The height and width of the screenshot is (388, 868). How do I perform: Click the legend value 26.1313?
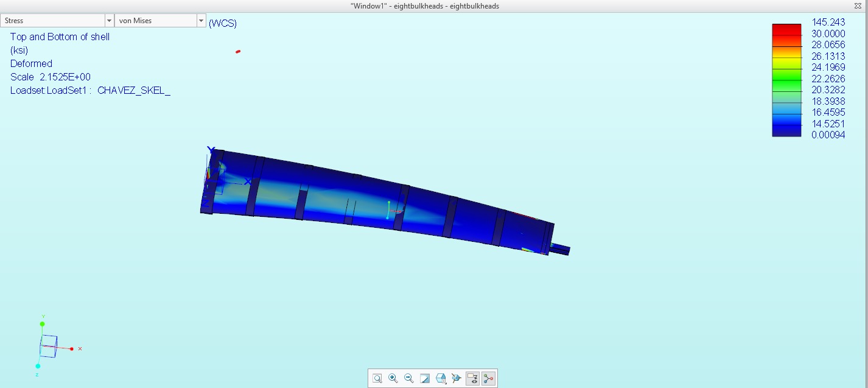pos(828,56)
